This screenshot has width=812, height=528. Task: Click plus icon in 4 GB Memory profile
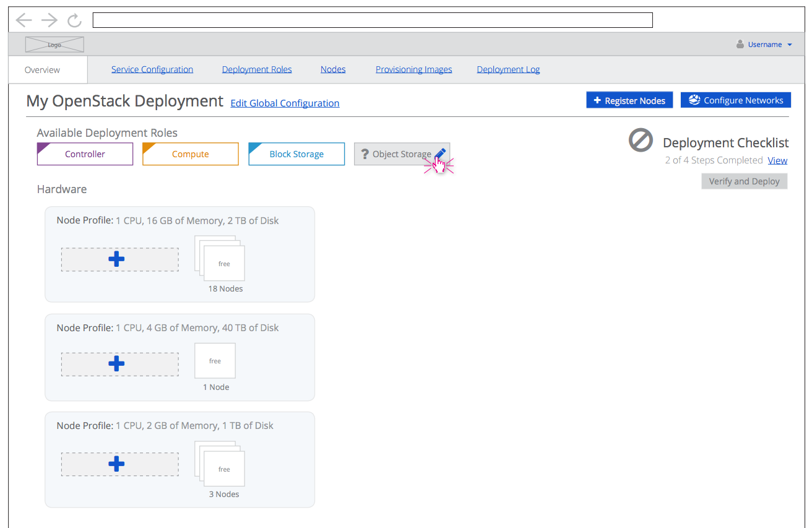(x=116, y=364)
